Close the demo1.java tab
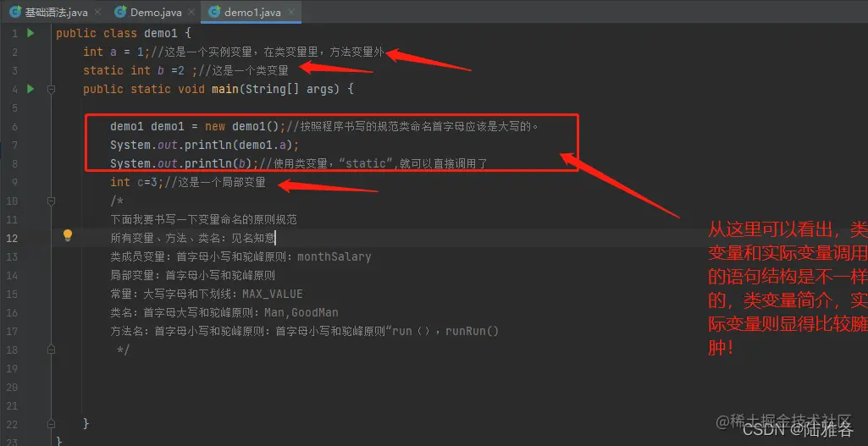The image size is (868, 446). coord(291,12)
